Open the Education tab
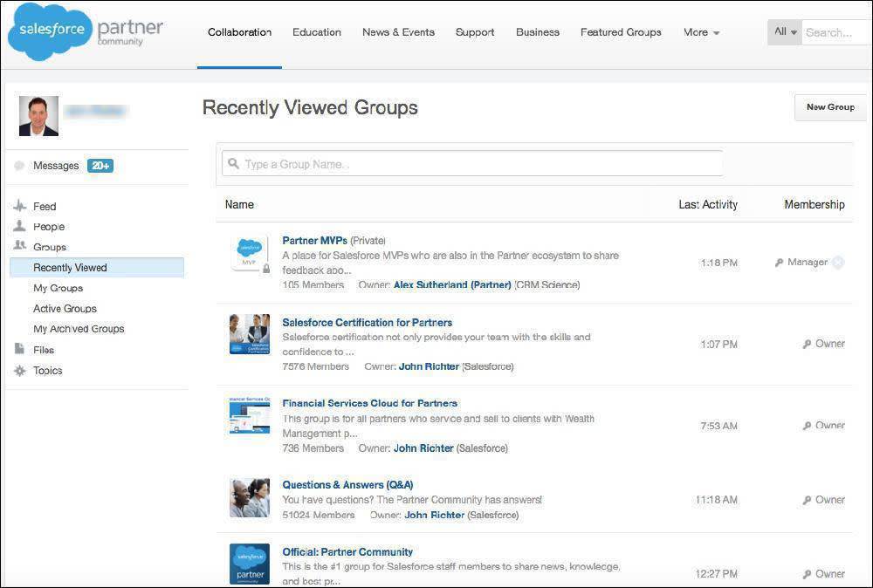This screenshot has height=588, width=873. pos(317,32)
